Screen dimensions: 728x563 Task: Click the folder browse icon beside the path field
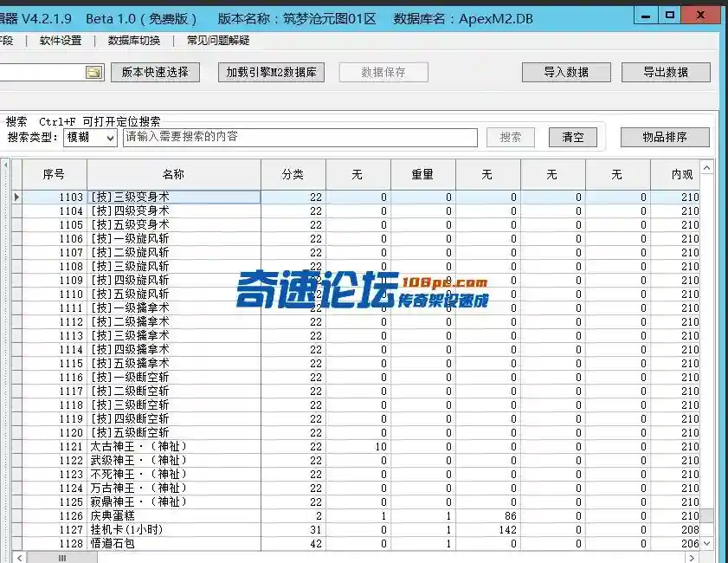(93, 73)
